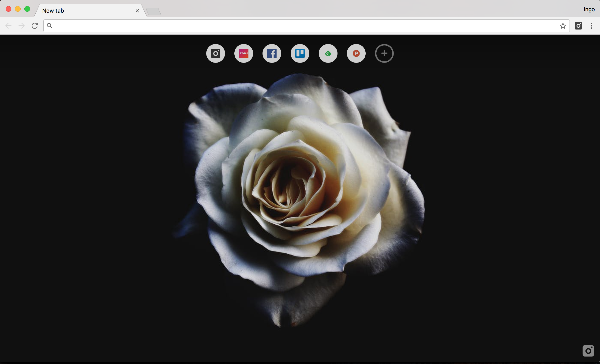Open the Ingo profile switcher
This screenshot has height=364, width=600.
click(589, 9)
